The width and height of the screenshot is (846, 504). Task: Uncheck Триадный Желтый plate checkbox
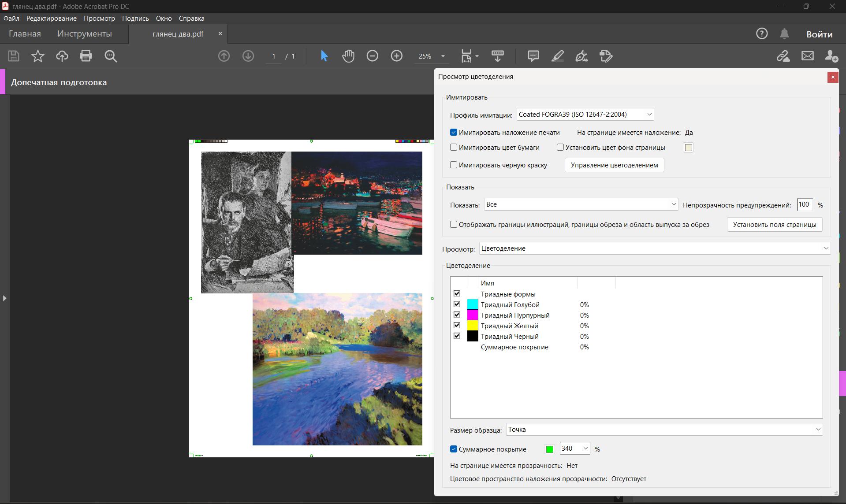pyautogui.click(x=457, y=325)
